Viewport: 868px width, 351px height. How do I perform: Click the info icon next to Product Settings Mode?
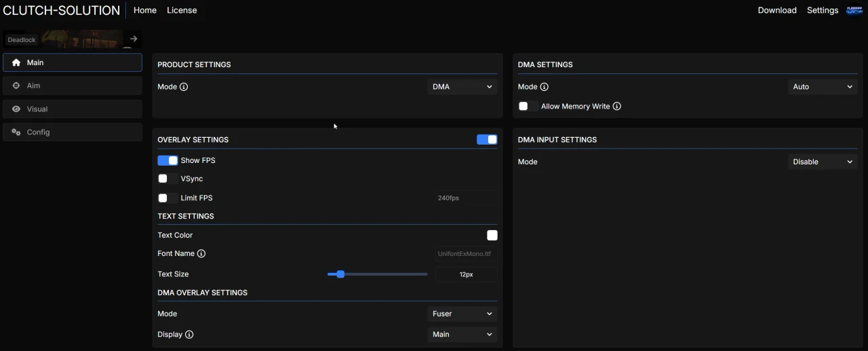tap(184, 87)
